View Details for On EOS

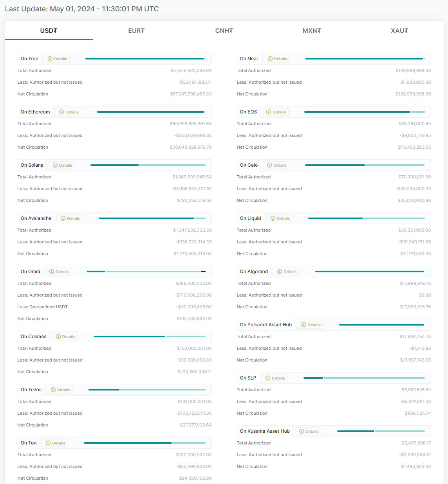pos(276,112)
